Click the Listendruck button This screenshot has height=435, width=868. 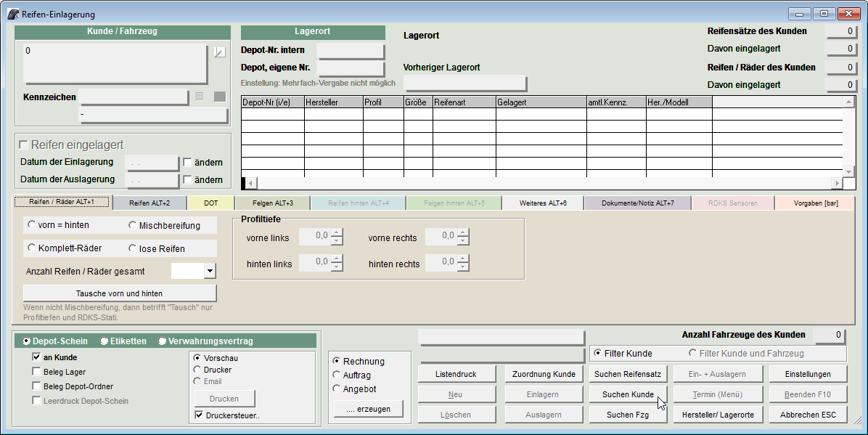click(456, 374)
